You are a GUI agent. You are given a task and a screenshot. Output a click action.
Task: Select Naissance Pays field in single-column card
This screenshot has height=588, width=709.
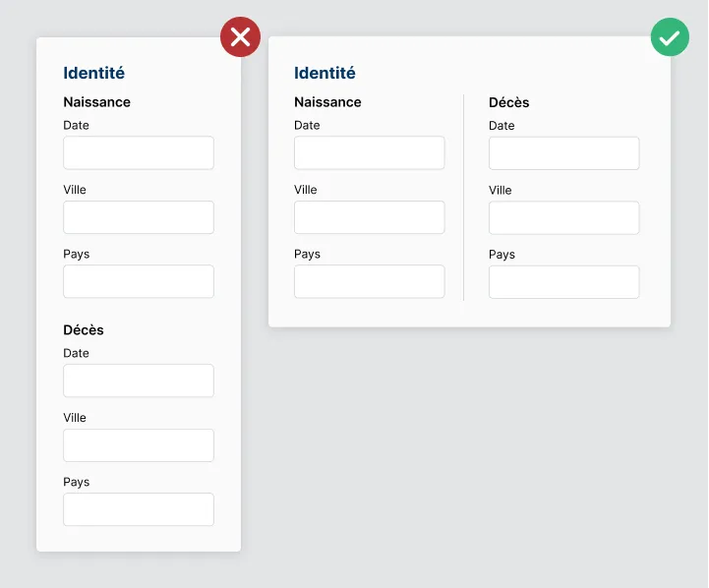click(x=139, y=281)
